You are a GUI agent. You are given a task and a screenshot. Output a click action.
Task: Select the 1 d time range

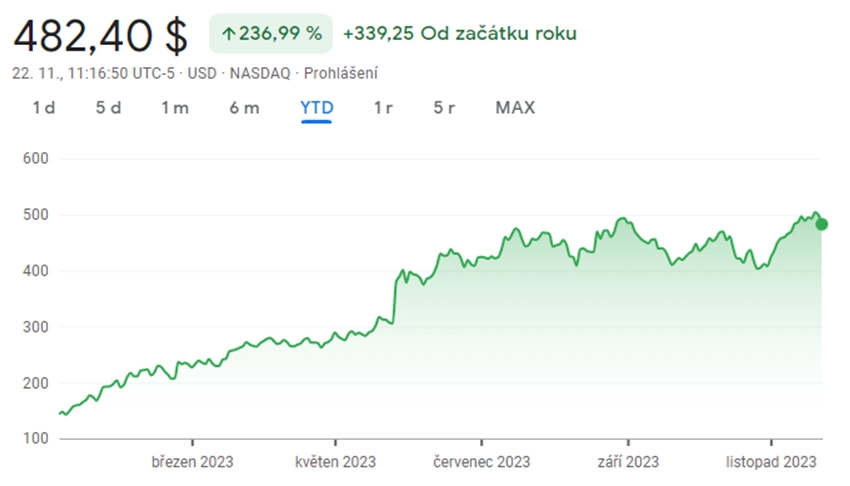tap(43, 108)
